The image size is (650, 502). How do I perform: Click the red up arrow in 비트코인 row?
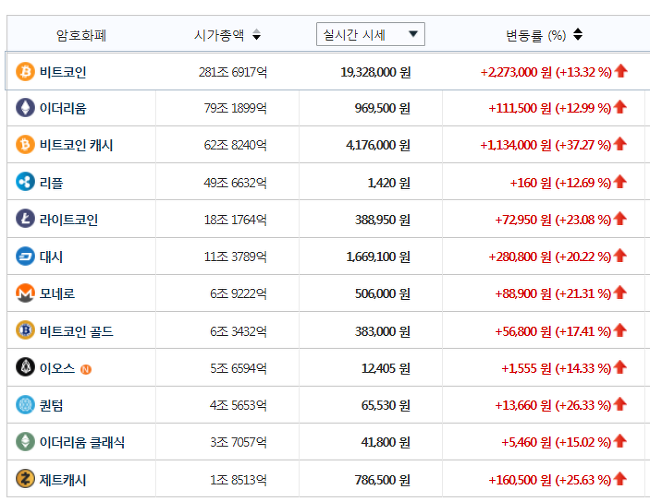(x=621, y=71)
